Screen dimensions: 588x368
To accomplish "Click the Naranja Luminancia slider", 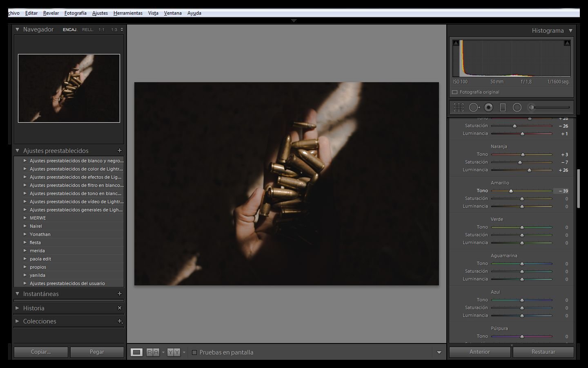I will tap(522, 170).
